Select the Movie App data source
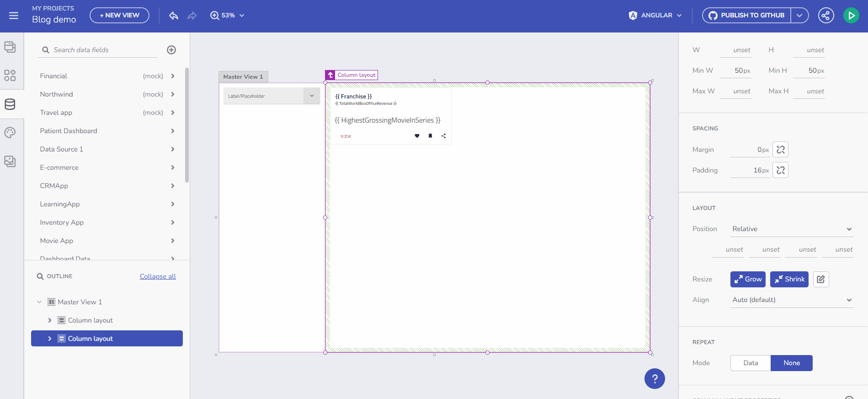The height and width of the screenshot is (399, 868). click(57, 241)
